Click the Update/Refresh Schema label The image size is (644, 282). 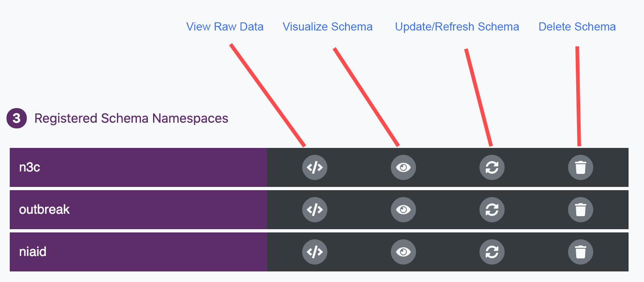457,27
